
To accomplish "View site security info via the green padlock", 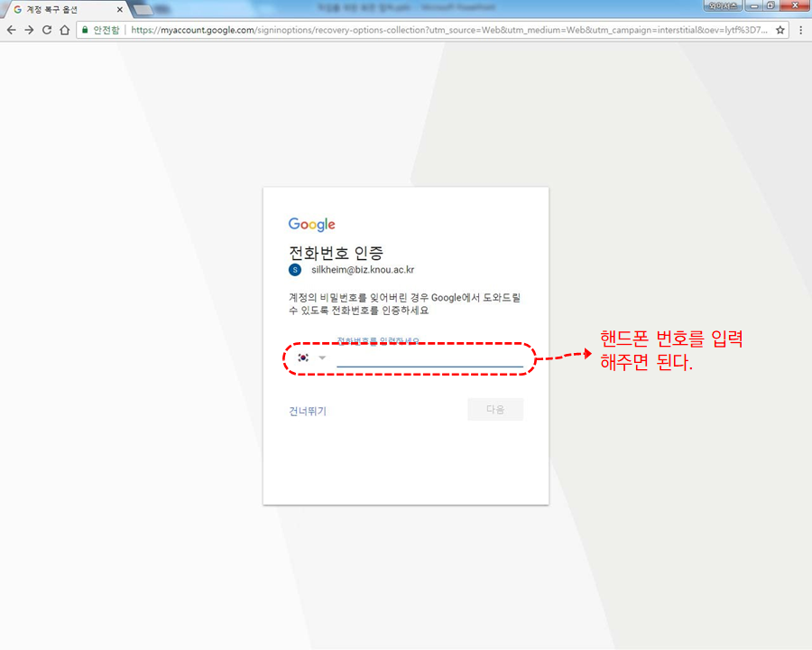I will (85, 30).
